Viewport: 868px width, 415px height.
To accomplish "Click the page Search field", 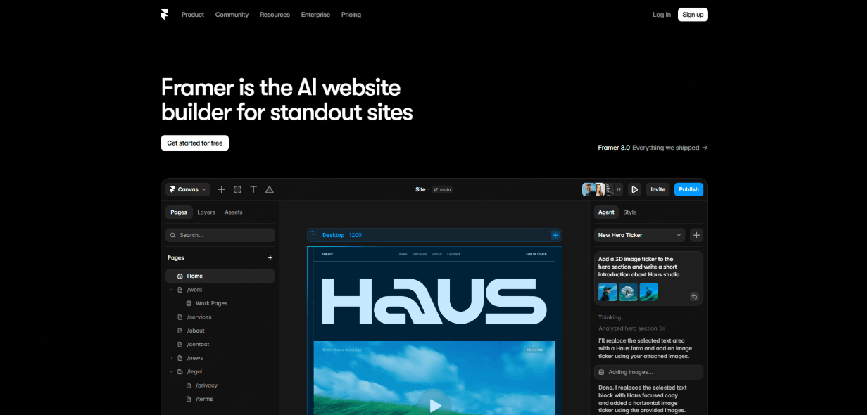I will 220,235.
